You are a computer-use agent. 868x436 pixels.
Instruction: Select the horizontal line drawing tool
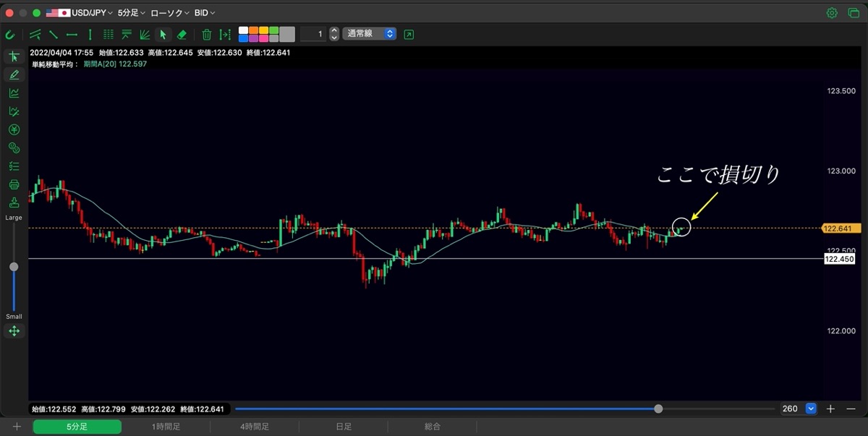(x=72, y=34)
